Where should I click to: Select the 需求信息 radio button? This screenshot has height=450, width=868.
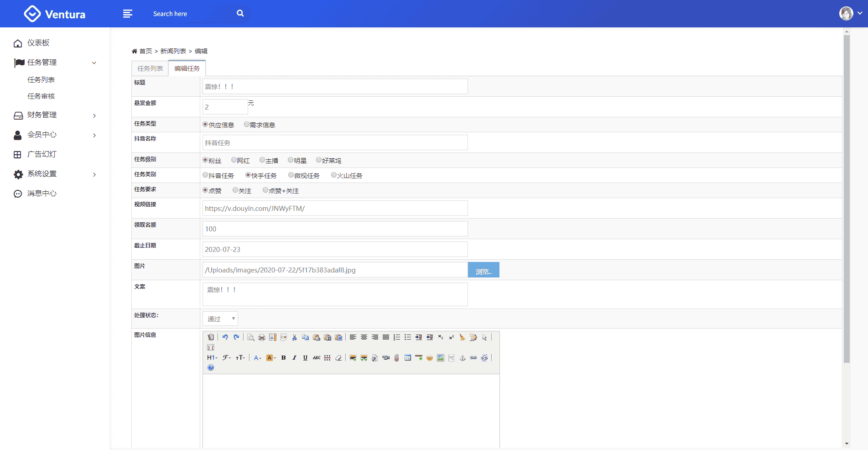tap(247, 125)
